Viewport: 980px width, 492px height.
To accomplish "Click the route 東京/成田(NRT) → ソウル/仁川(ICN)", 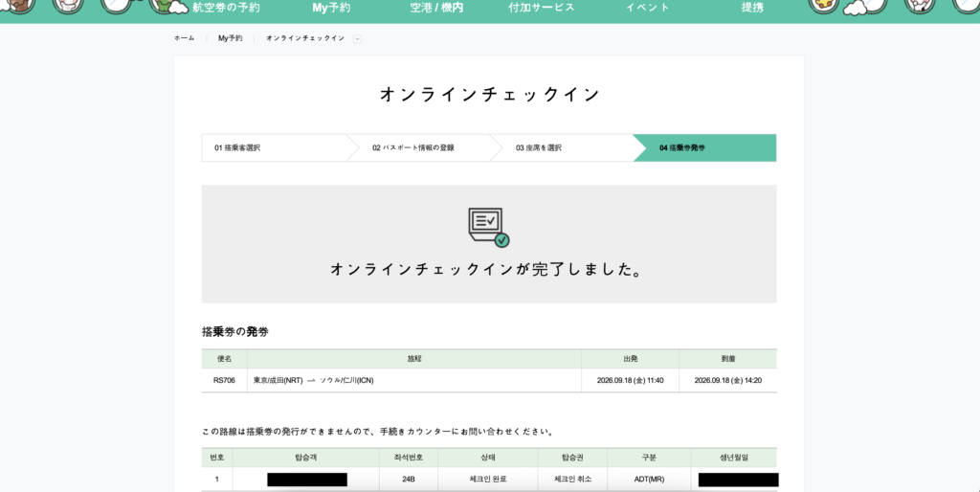I will 314,380.
